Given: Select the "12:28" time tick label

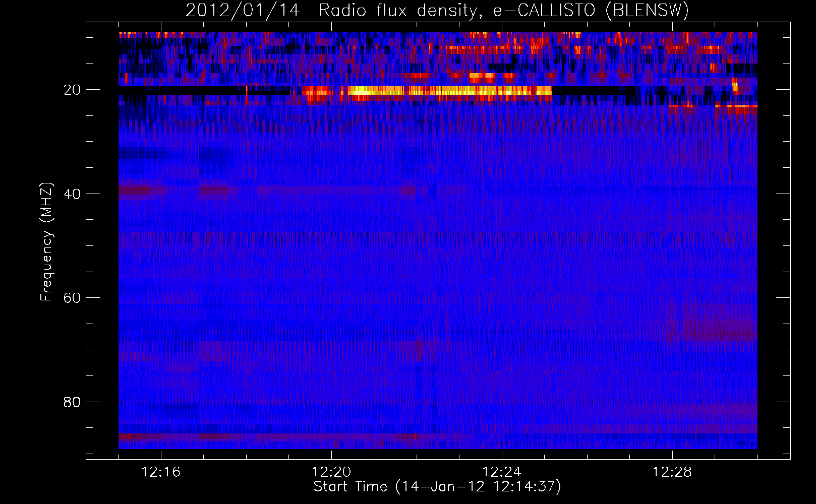Looking at the screenshot, I should 672,472.
